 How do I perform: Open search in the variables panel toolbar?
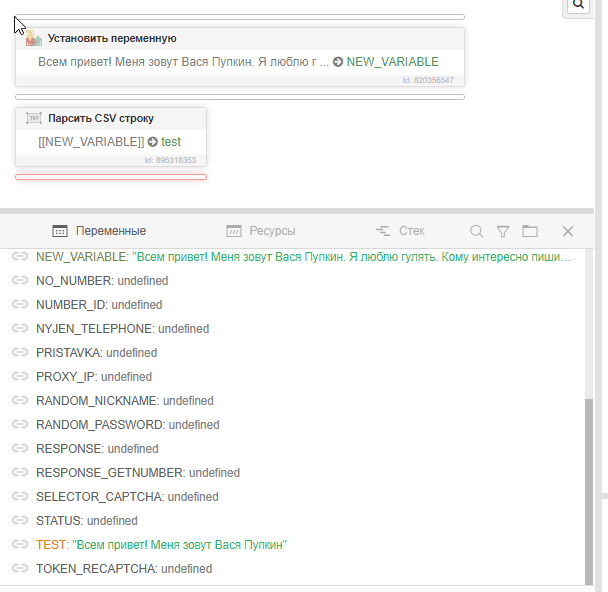point(477,231)
